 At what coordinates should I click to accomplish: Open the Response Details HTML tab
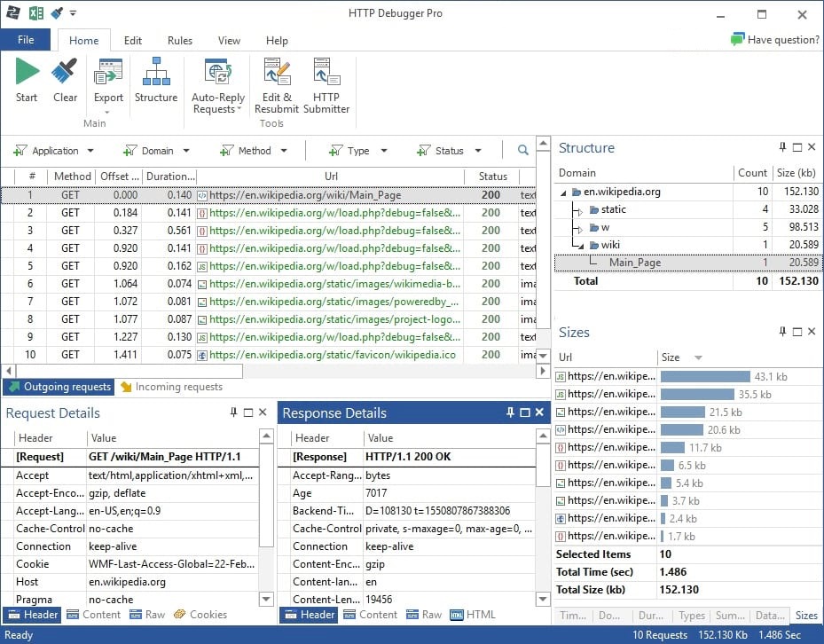point(473,615)
